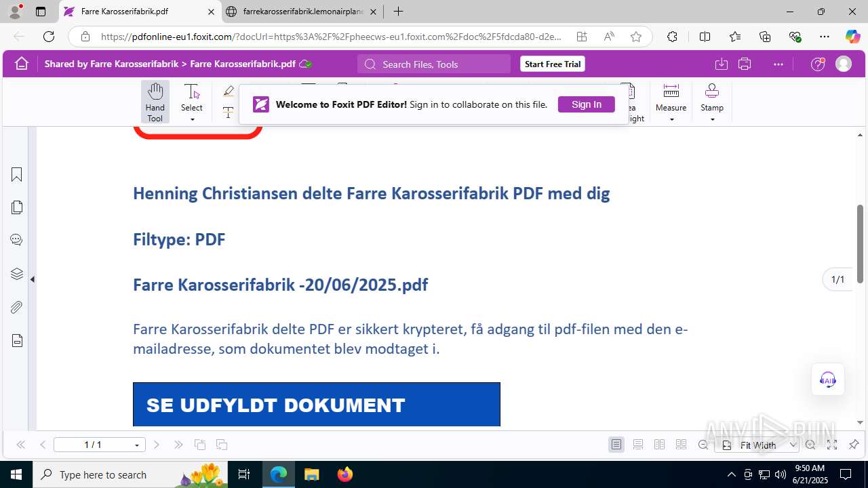Open Windows Start menu
868x488 pixels.
pos(16,474)
